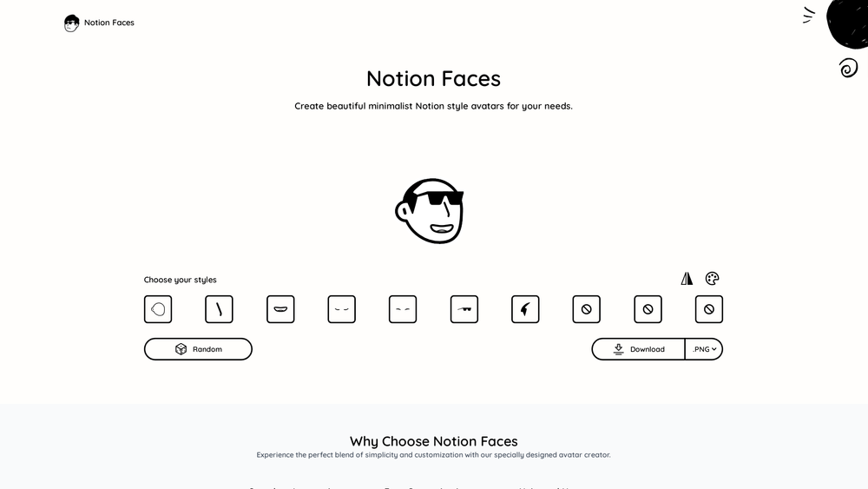868x489 pixels.
Task: Open the sunglasses style selector
Action: point(464,309)
